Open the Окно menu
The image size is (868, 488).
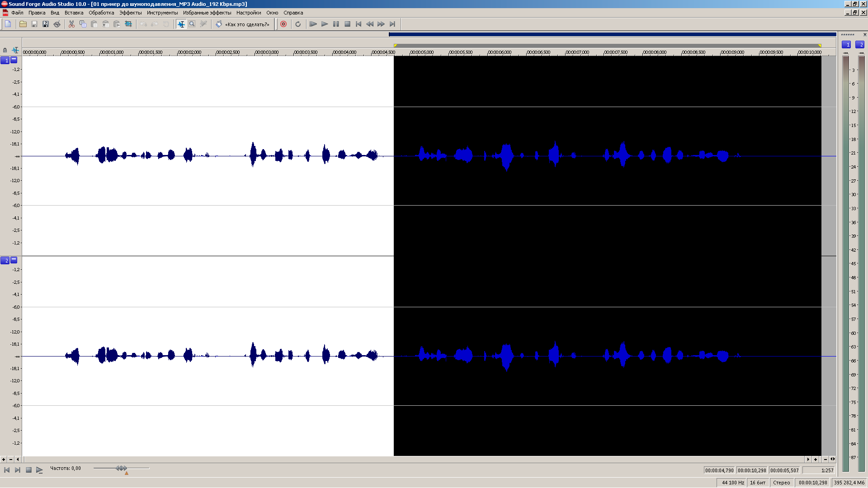click(272, 13)
